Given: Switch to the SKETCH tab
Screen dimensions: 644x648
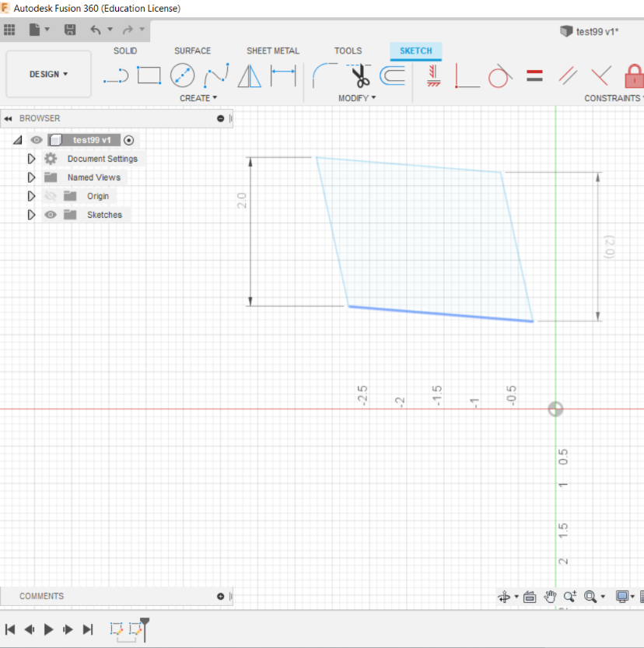Looking at the screenshot, I should click(x=416, y=51).
